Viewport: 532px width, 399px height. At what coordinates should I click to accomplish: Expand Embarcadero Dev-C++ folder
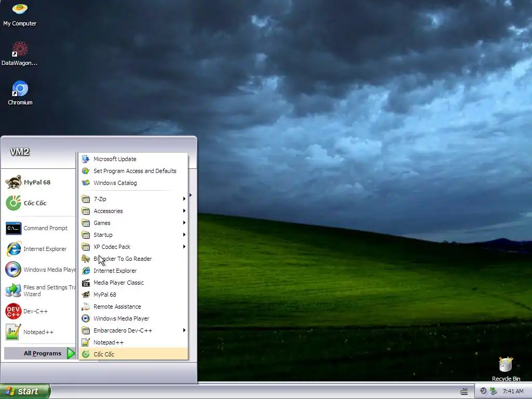[x=134, y=330]
